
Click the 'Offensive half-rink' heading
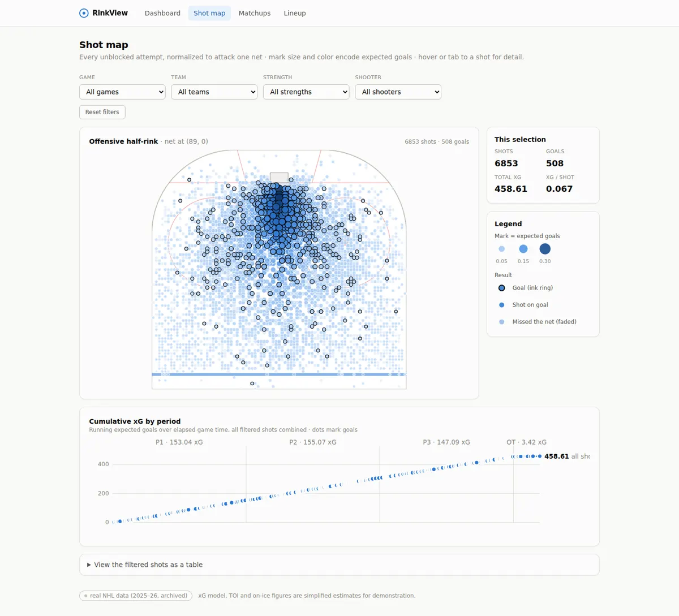123,141
